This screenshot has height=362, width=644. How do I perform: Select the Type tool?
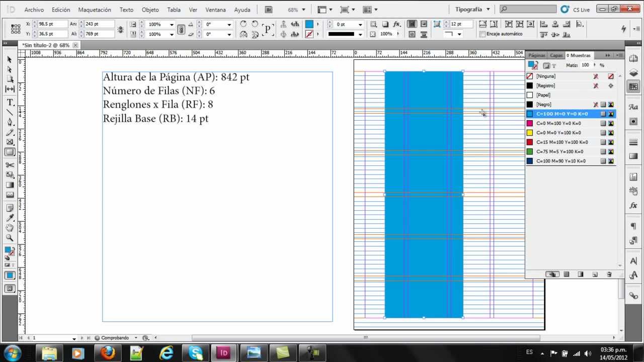pos(10,103)
